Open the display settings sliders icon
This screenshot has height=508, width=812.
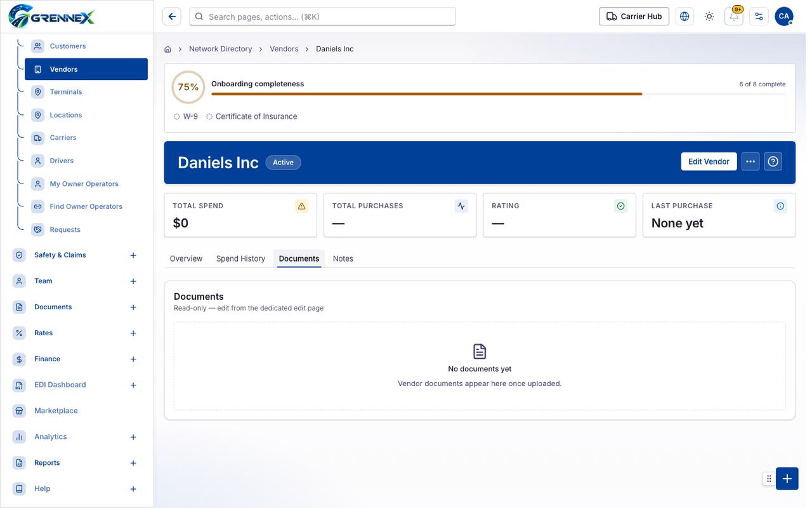(x=759, y=17)
